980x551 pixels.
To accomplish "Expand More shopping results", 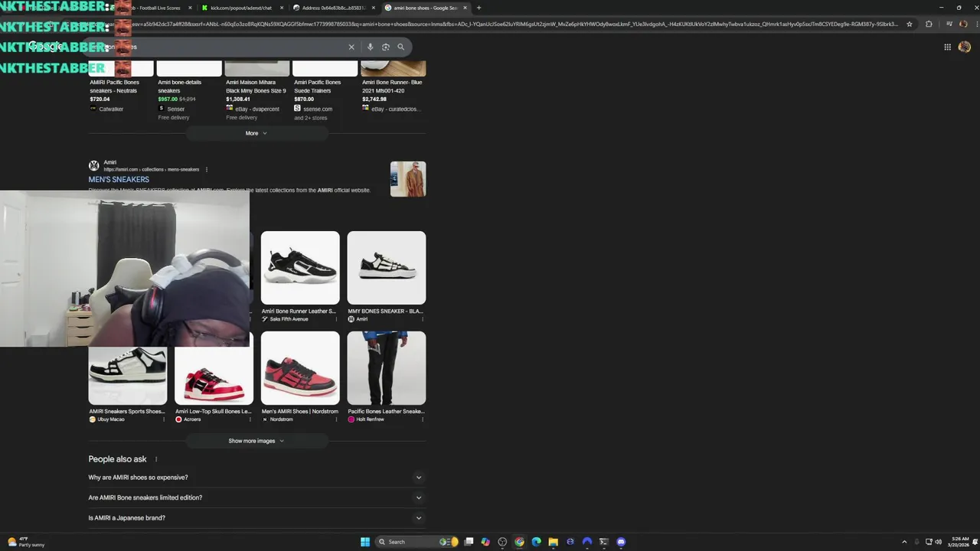I will (256, 133).
